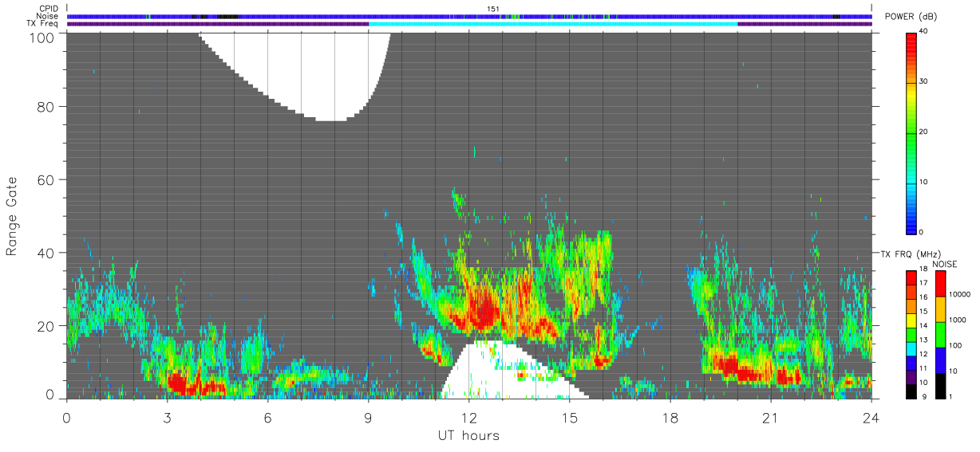The image size is (980, 452).
Task: Click the 24 tick on UT hours axis
Action: tap(871, 417)
